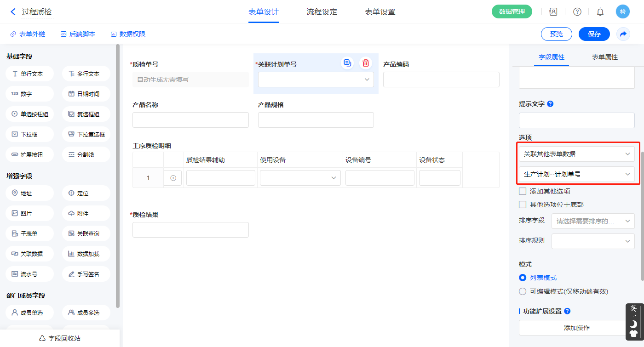This screenshot has height=347, width=644.
Task: Open the notification bell
Action: [600, 12]
